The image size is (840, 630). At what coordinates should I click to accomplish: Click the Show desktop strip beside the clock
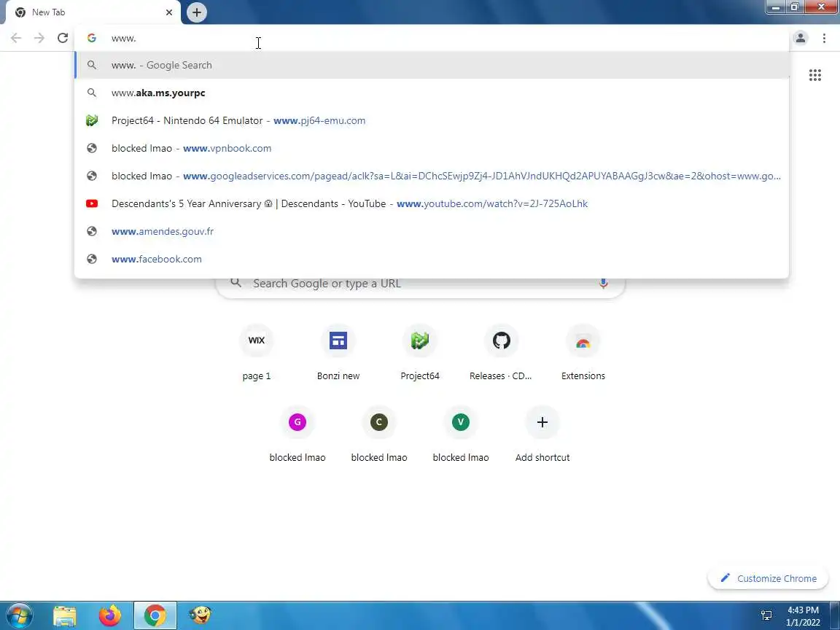tap(835, 615)
